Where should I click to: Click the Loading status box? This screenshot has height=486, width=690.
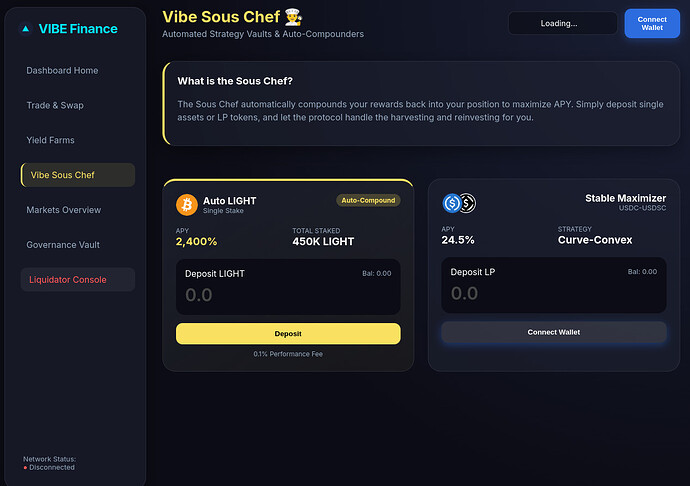pyautogui.click(x=562, y=23)
